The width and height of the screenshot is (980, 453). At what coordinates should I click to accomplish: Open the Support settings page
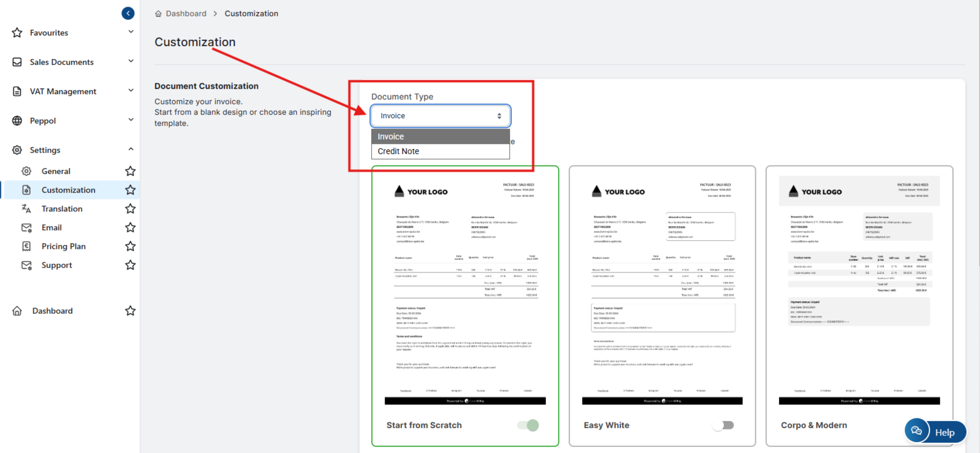pos(57,265)
